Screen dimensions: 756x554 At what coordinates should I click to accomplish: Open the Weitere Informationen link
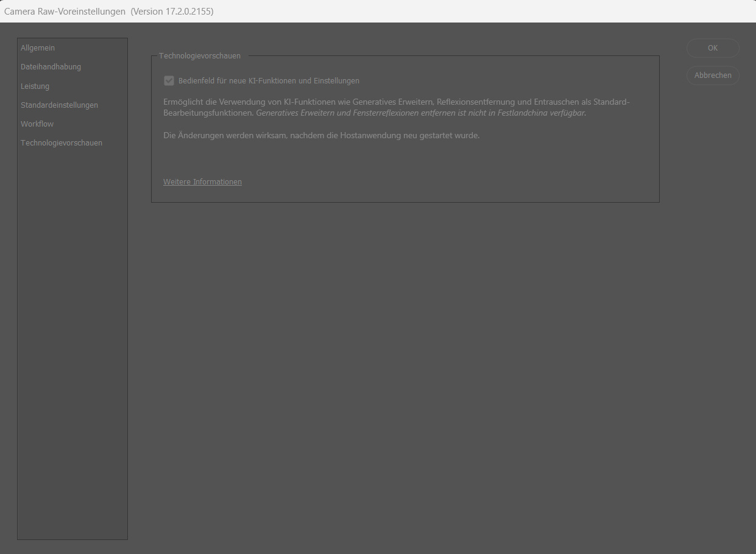click(x=202, y=182)
